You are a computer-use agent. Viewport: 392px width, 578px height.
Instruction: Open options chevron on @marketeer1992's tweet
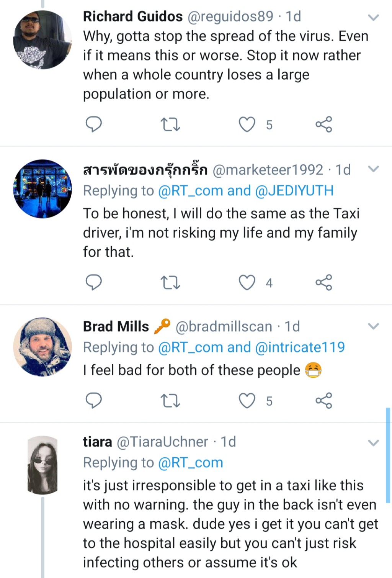373,169
